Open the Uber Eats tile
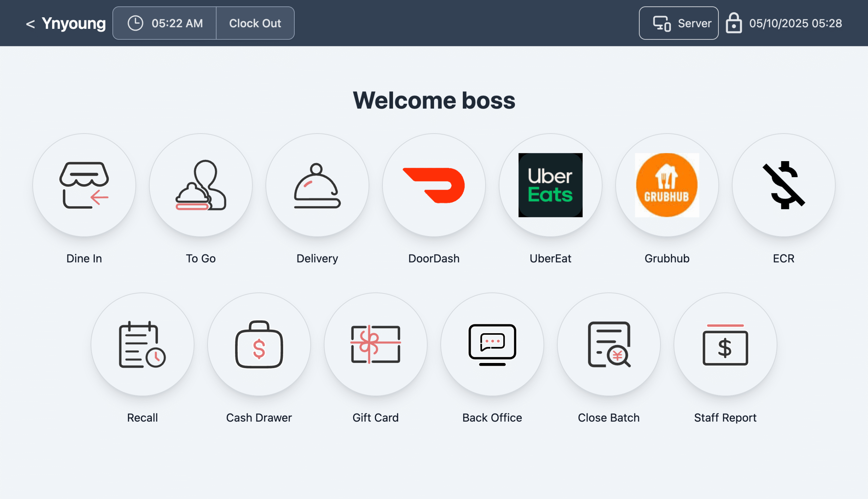Viewport: 868px width, 499px height. point(550,185)
